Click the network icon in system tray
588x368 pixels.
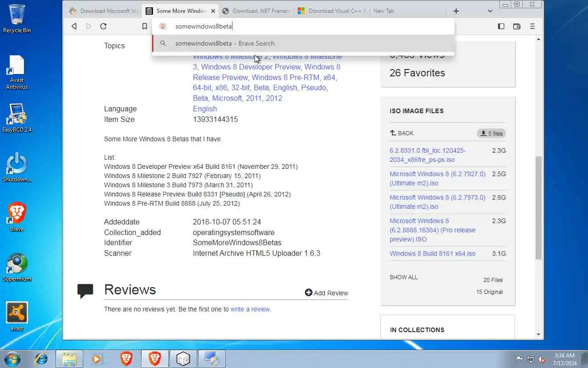(x=531, y=359)
